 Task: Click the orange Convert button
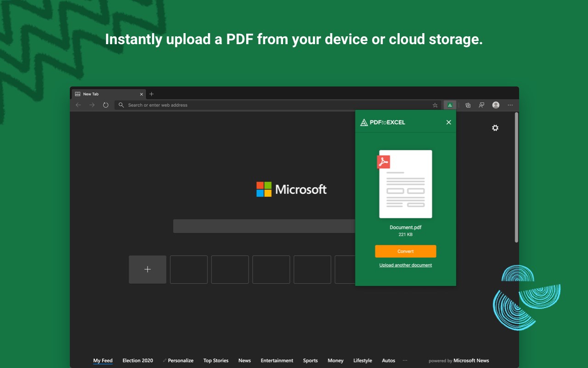[405, 251]
